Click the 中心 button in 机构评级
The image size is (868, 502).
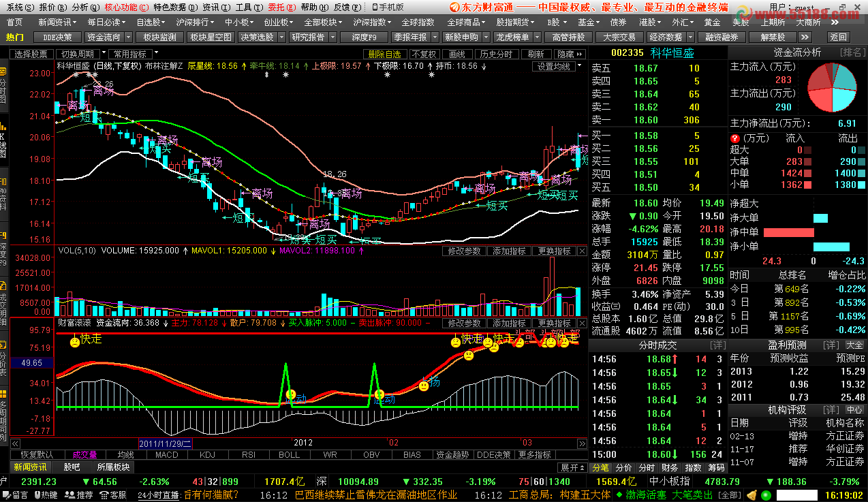coord(854,409)
